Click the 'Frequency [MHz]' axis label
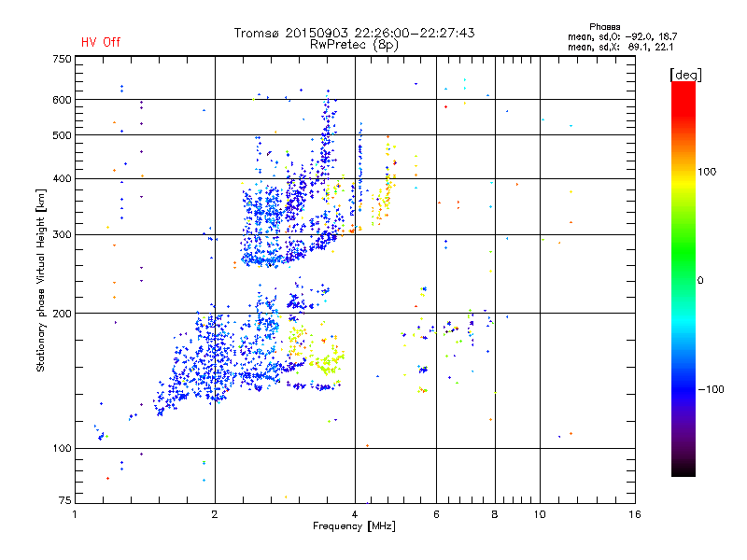 [x=354, y=526]
